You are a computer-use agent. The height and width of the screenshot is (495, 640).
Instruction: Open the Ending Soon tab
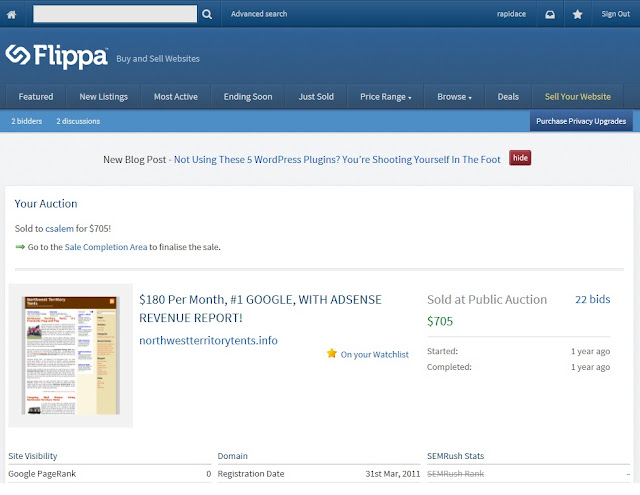[248, 97]
